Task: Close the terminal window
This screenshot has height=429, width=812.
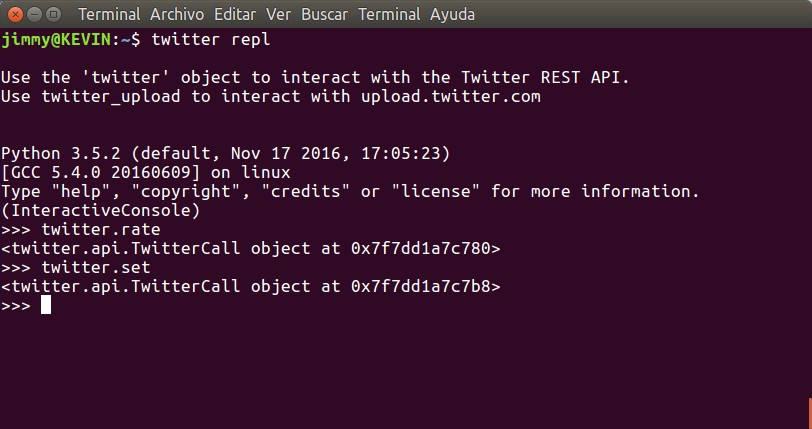Action: [14, 15]
